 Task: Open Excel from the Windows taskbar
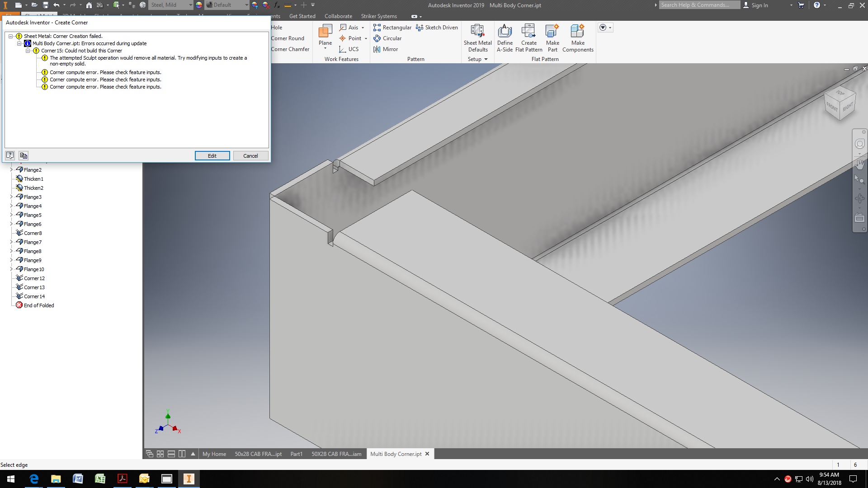tap(100, 479)
